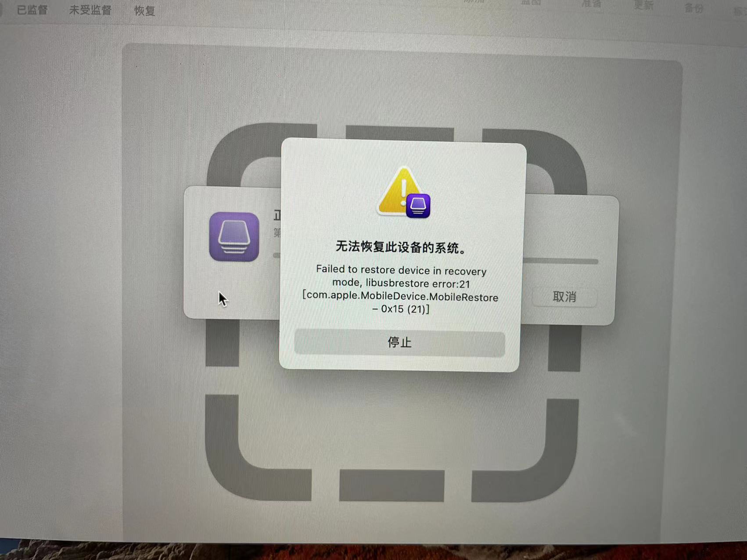
Task: Click the purple Apple Configurator icon in the progress sheet
Action: coord(234,237)
